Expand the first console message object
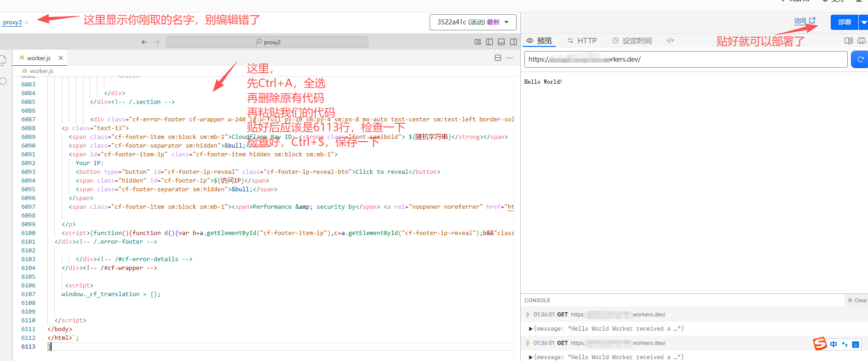The image size is (868, 361). [x=531, y=329]
